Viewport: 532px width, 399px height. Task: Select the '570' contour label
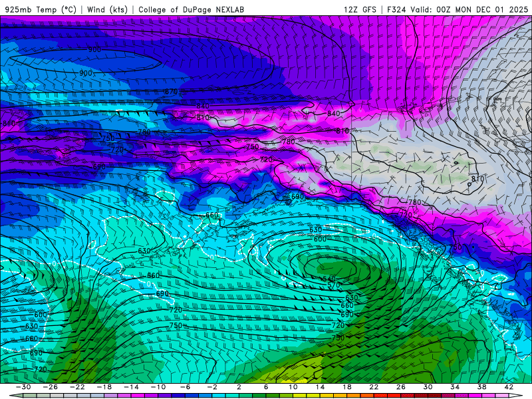pos(334,285)
